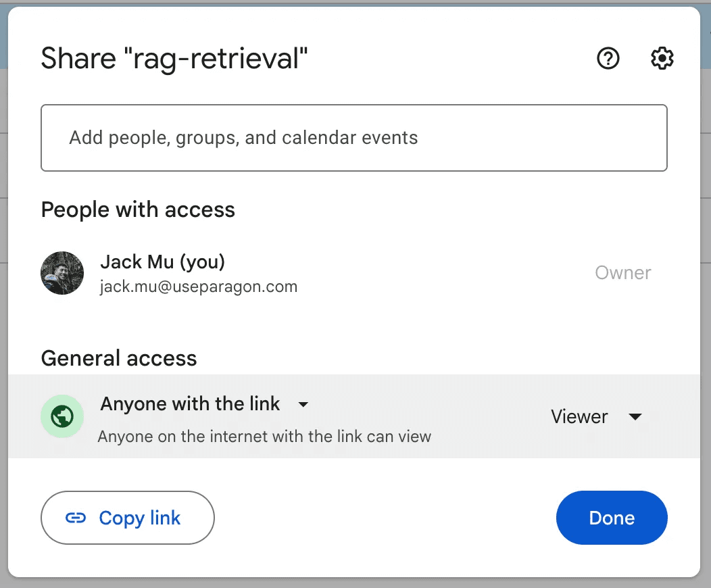Expand the arrow next to Viewer
Image resolution: width=711 pixels, height=588 pixels.
(635, 417)
